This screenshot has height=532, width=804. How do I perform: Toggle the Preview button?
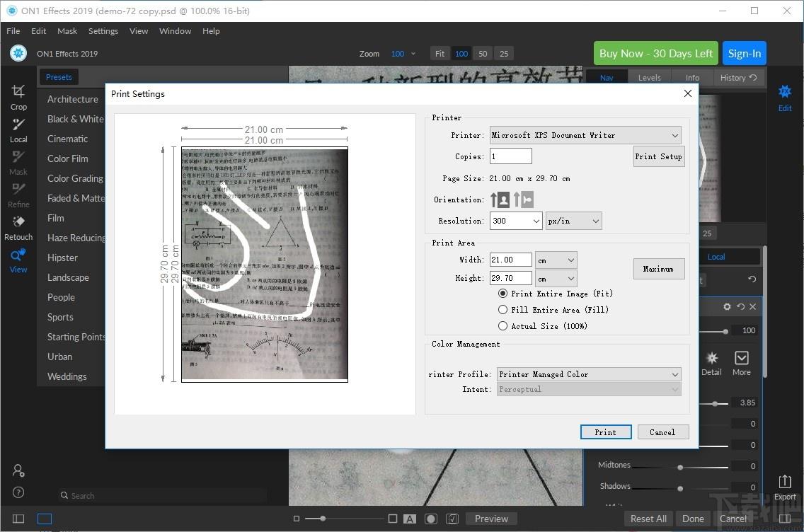tap(491, 519)
